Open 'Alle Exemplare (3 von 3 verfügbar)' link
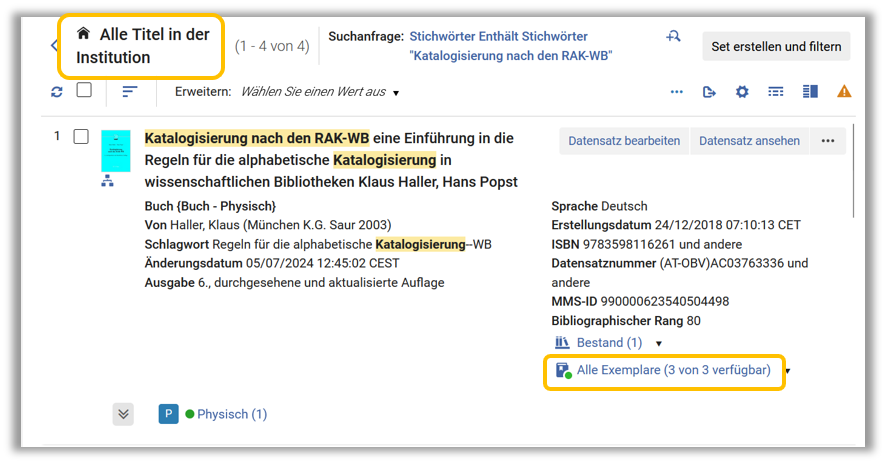Screen dimensions: 892x466 click(x=673, y=371)
